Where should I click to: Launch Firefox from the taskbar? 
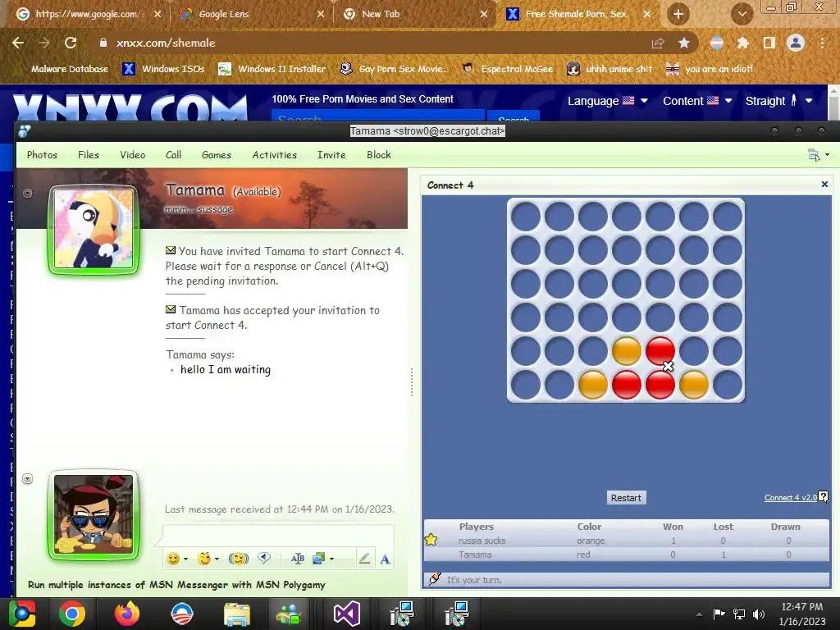click(127, 614)
